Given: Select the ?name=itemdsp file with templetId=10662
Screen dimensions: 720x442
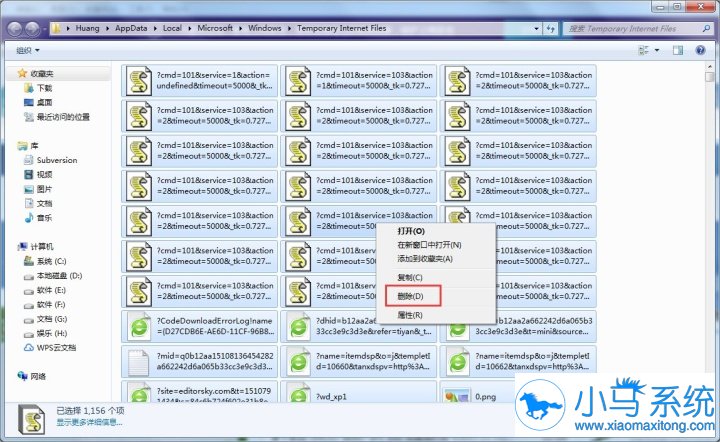Looking at the screenshot, I should 518,362.
